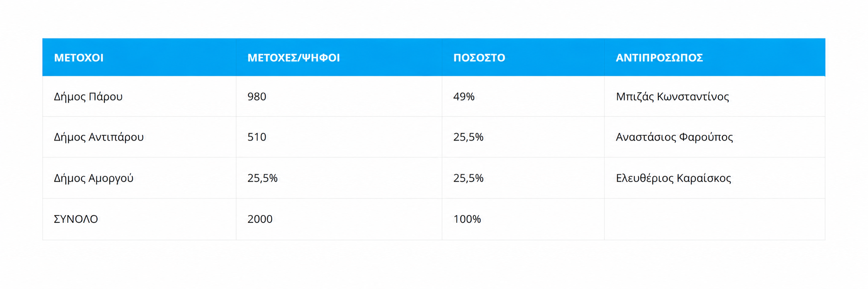Click the 980 shares value
The height and width of the screenshot is (289, 868).
257,97
